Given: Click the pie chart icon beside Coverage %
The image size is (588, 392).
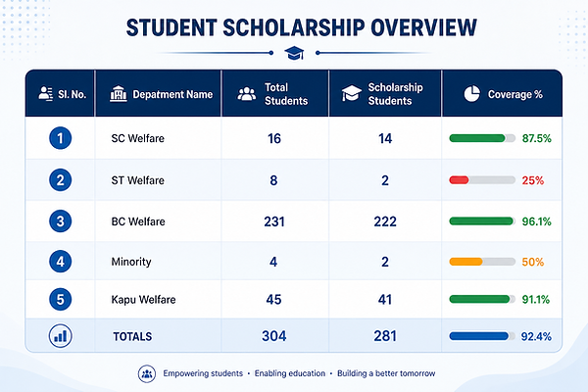Looking at the screenshot, I should click(x=471, y=94).
